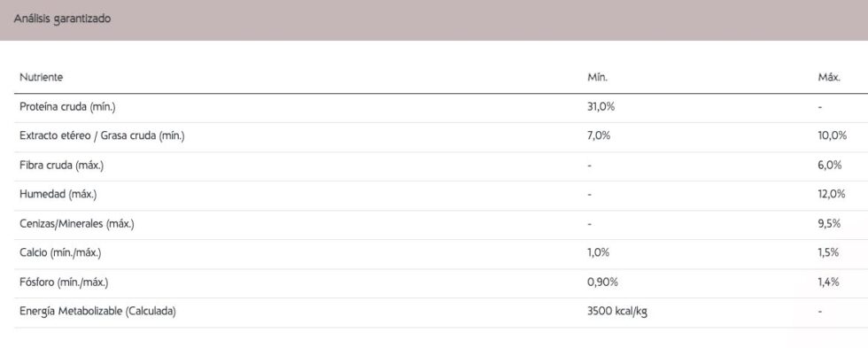The width and height of the screenshot is (868, 348).
Task: Select the Proteína cruda (mín.) row label
Action: pos(67,107)
